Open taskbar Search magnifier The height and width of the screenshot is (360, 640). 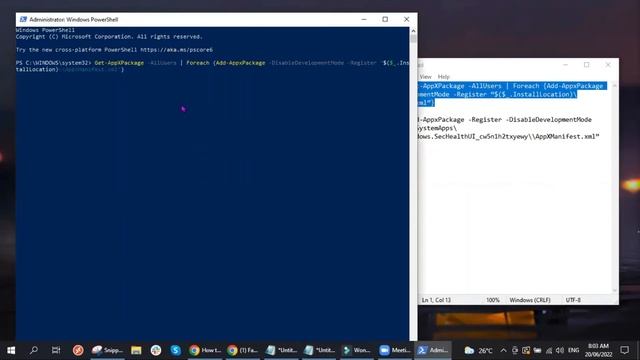point(34,350)
